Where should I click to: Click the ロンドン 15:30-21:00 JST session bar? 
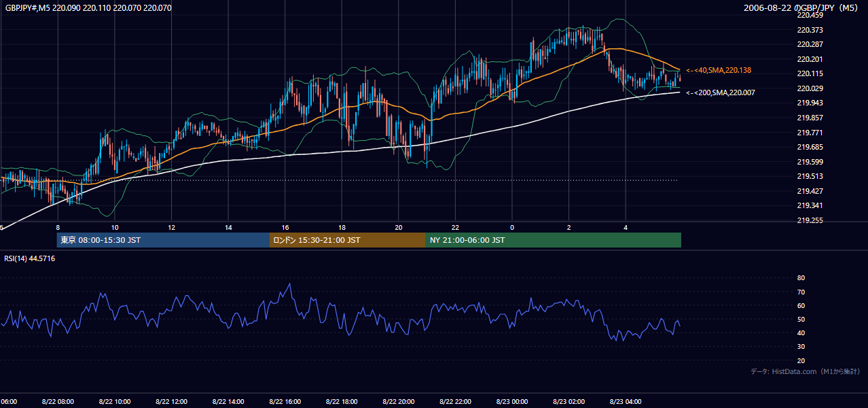348,240
